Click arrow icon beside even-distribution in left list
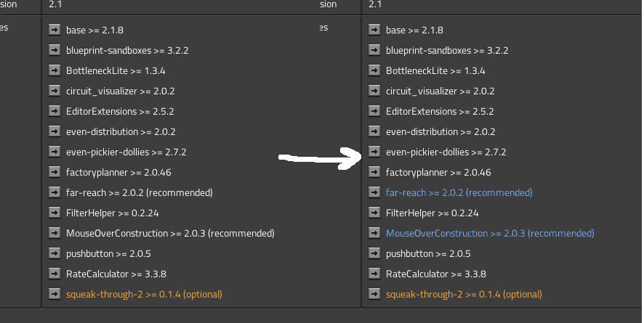This screenshot has height=323, width=644. (55, 131)
